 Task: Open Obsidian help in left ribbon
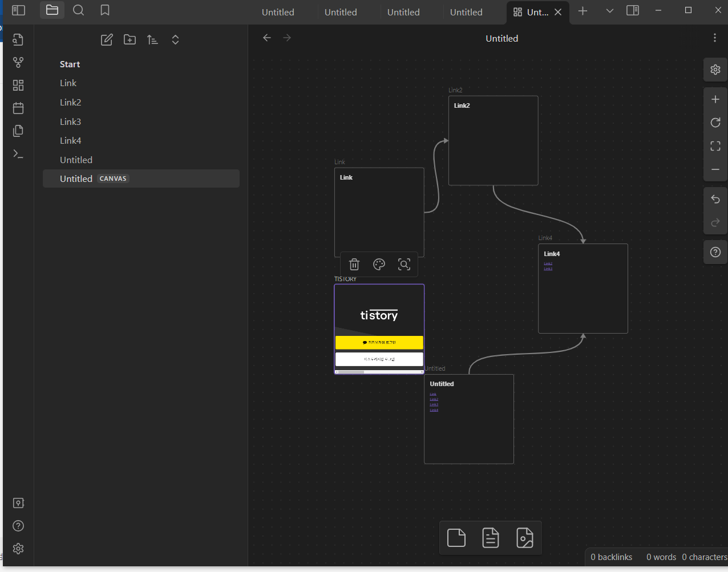pyautogui.click(x=18, y=526)
